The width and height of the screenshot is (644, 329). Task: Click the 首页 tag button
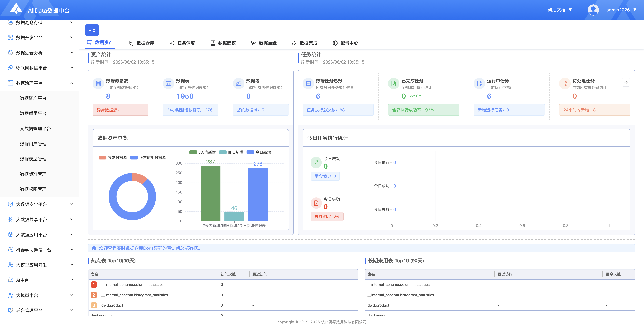pos(92,30)
